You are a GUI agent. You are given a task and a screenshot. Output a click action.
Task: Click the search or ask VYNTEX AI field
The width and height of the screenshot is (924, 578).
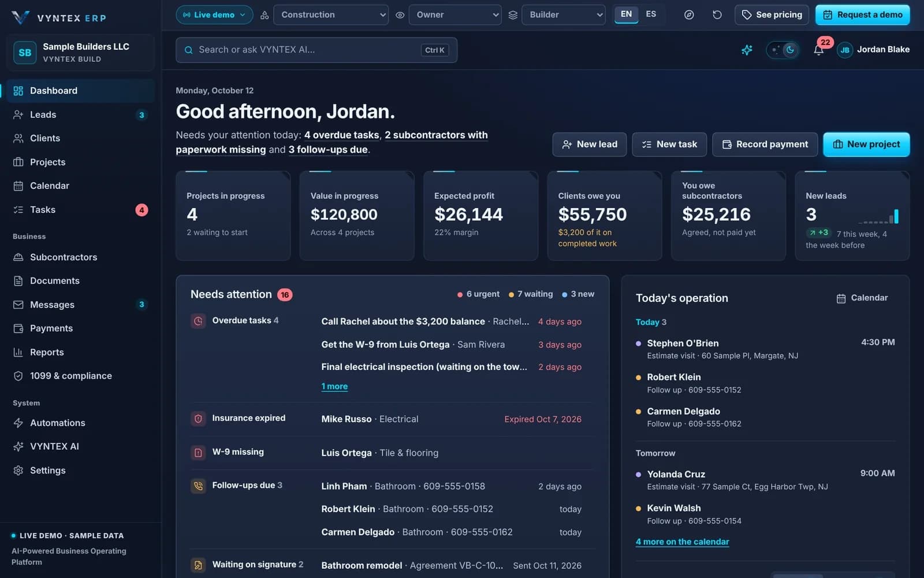[316, 50]
